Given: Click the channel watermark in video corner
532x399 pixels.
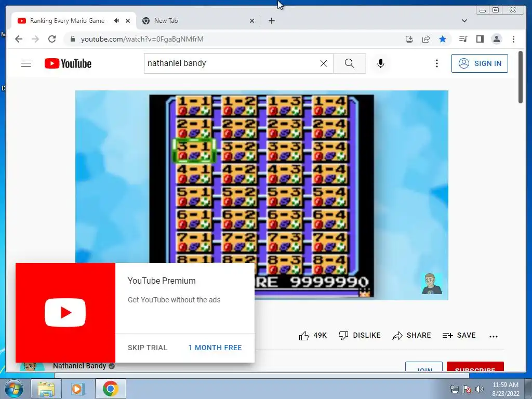Looking at the screenshot, I should [432, 283].
